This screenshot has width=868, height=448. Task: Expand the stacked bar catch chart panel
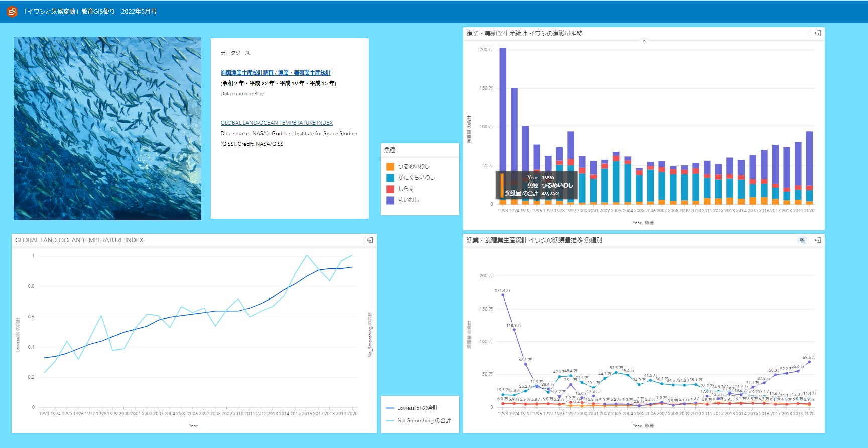(x=818, y=33)
